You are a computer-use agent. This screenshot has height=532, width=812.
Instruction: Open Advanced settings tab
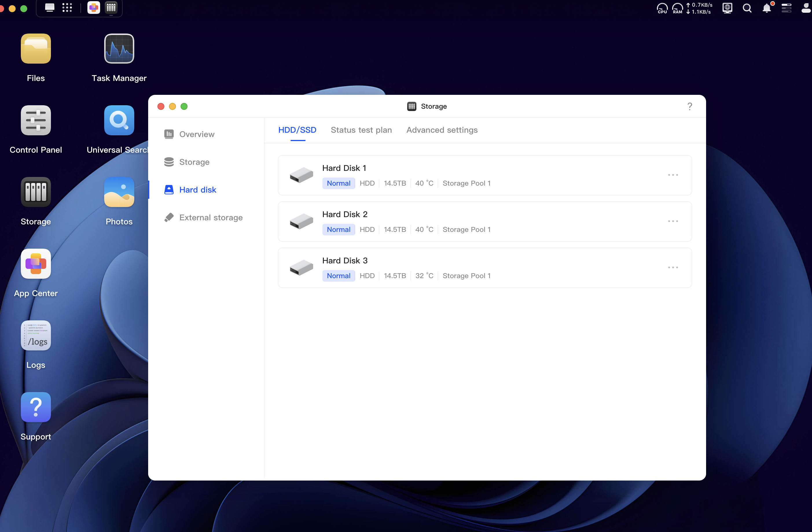[442, 130]
